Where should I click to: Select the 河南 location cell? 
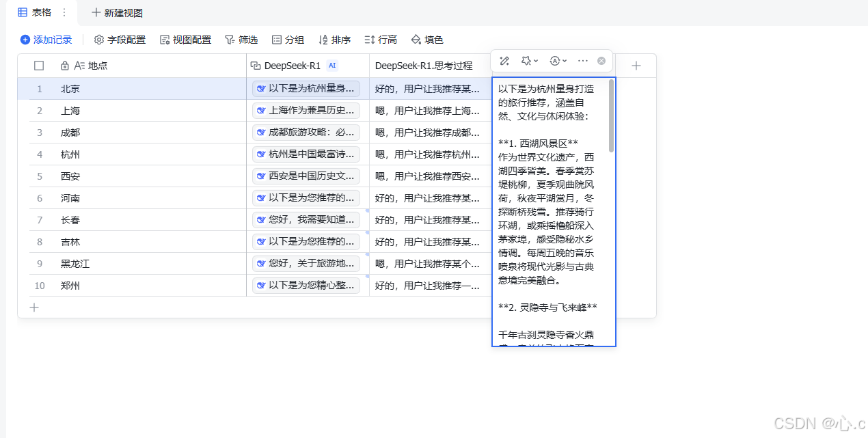pyautogui.click(x=150, y=198)
